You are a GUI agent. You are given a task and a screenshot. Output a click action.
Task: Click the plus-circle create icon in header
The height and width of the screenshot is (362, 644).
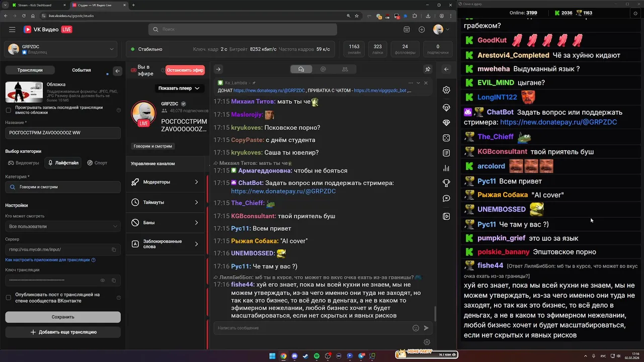click(422, 30)
